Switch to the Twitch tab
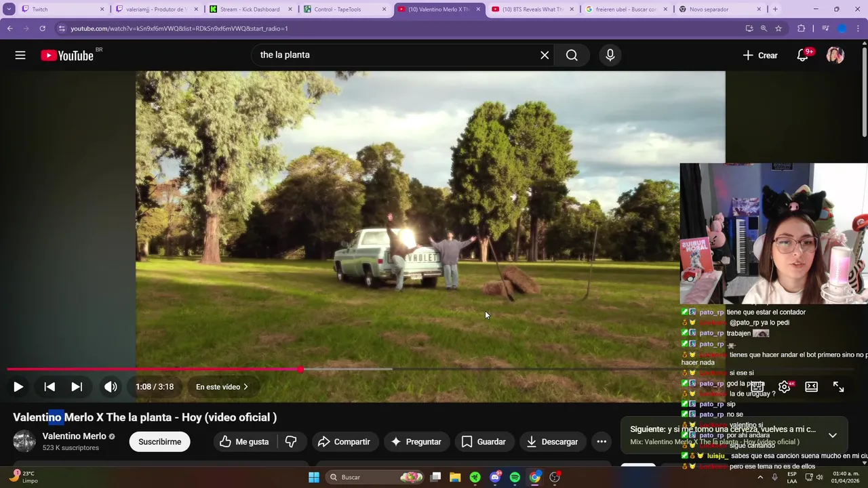868x488 pixels. 63,9
